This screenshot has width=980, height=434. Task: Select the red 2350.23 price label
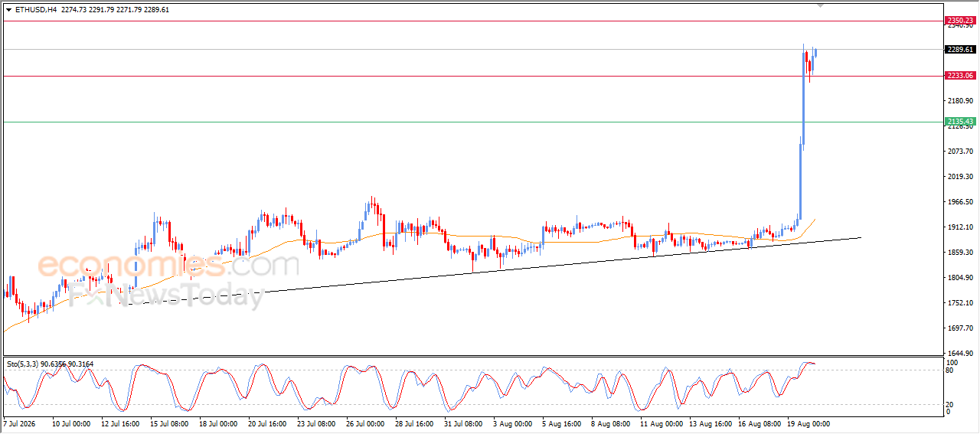coord(960,21)
